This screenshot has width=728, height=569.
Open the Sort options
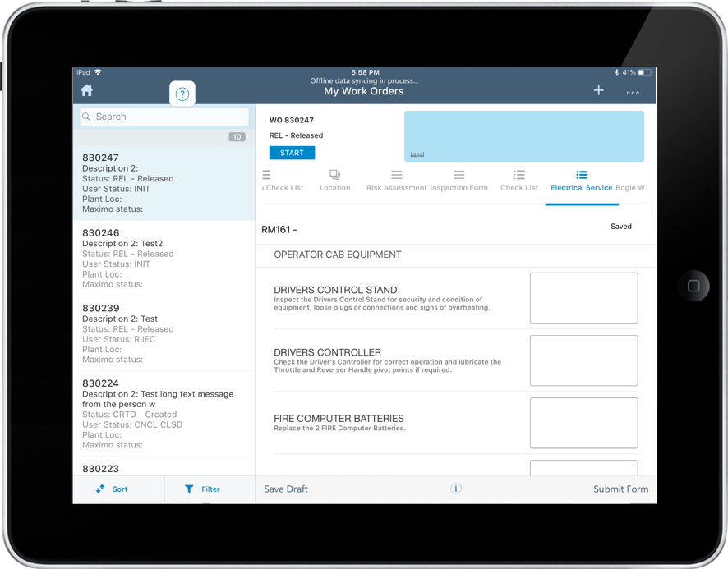[x=117, y=489]
